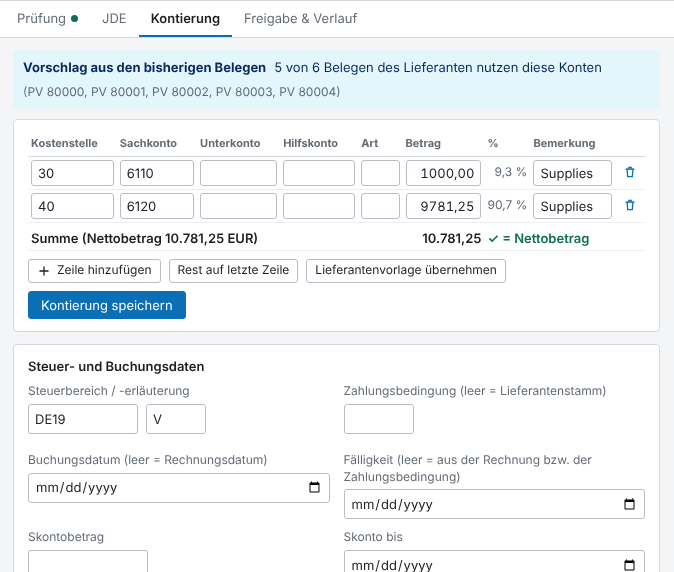
Task: Edit Bemerkung Supplies in the 6120 row
Action: (573, 206)
